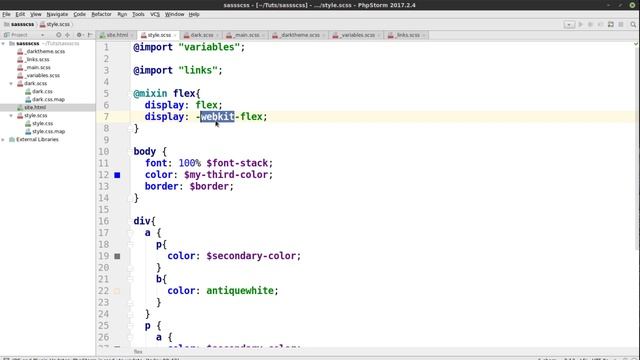Screen dimensions: 640x360
Task: Open the Run menu
Action: [122, 14]
